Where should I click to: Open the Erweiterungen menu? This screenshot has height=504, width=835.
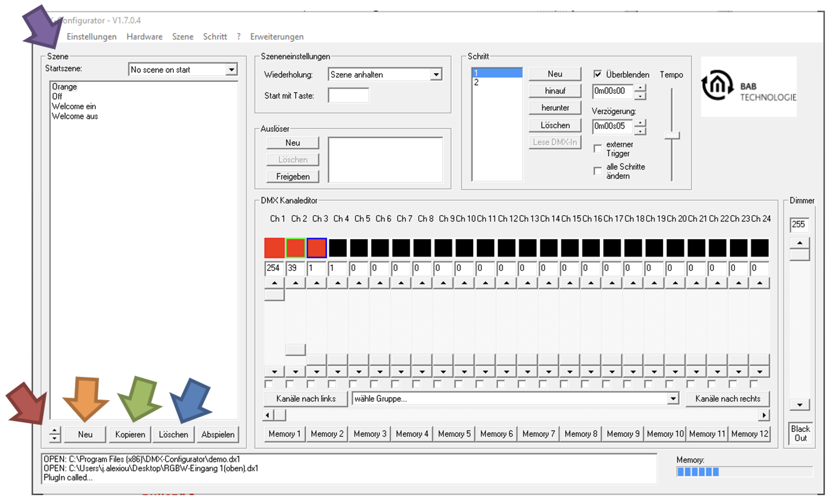(277, 37)
